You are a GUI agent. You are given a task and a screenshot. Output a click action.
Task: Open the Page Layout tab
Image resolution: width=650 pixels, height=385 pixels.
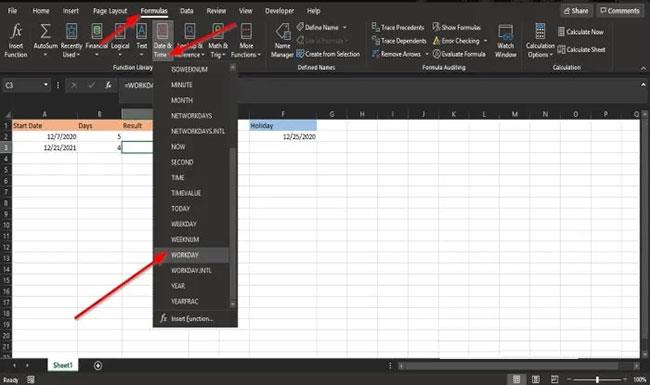point(110,11)
